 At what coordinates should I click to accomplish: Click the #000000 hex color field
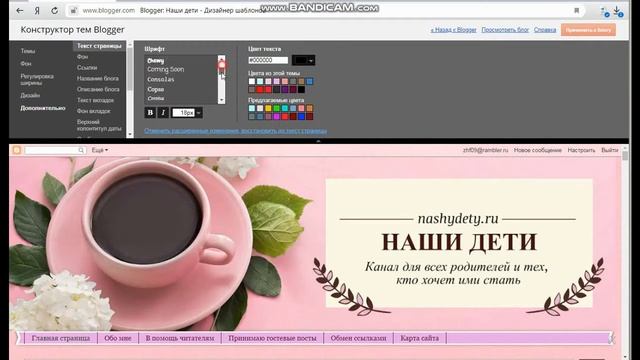[268, 60]
